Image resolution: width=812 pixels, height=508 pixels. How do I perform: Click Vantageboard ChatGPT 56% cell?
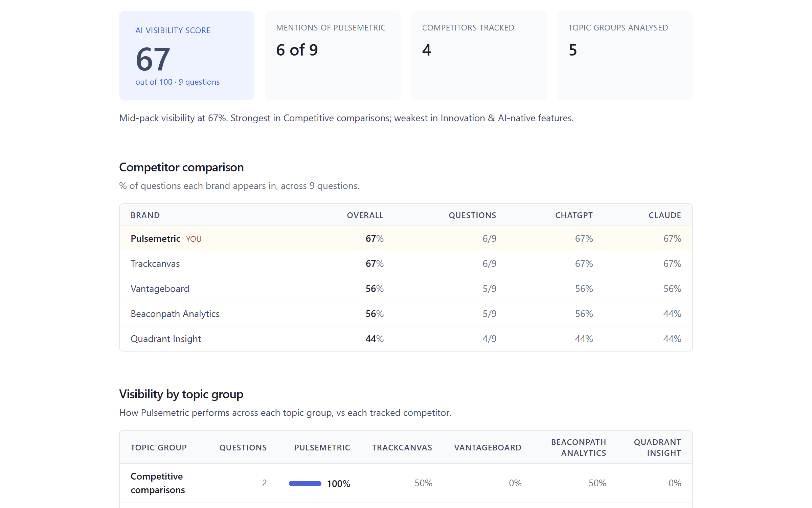coord(584,289)
